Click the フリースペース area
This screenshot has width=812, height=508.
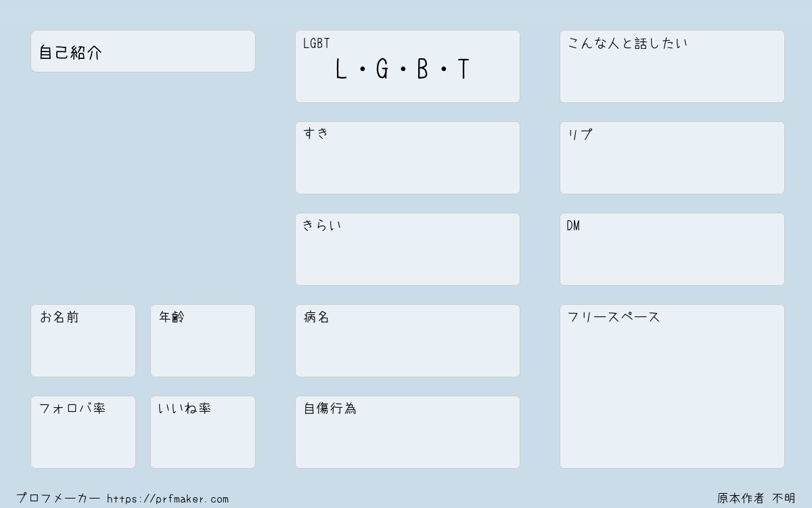(672, 386)
